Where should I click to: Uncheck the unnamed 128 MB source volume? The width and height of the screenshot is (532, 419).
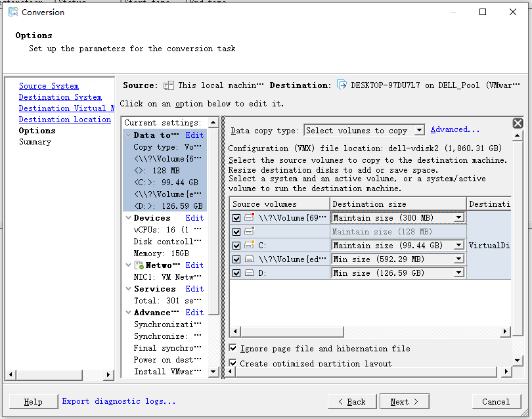[x=236, y=232]
